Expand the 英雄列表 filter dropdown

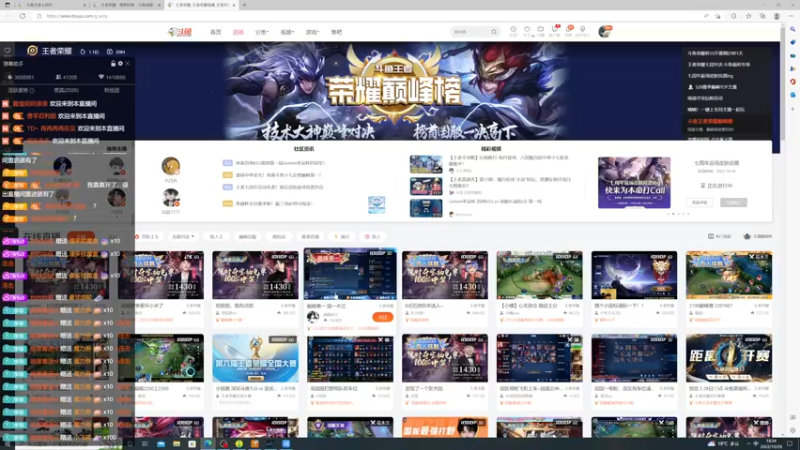[183, 237]
